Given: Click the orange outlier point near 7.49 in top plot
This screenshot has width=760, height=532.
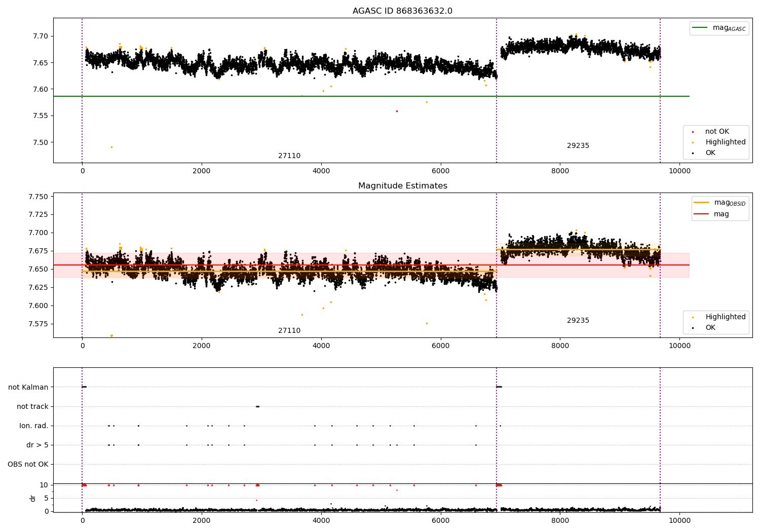Looking at the screenshot, I should 111,147.
